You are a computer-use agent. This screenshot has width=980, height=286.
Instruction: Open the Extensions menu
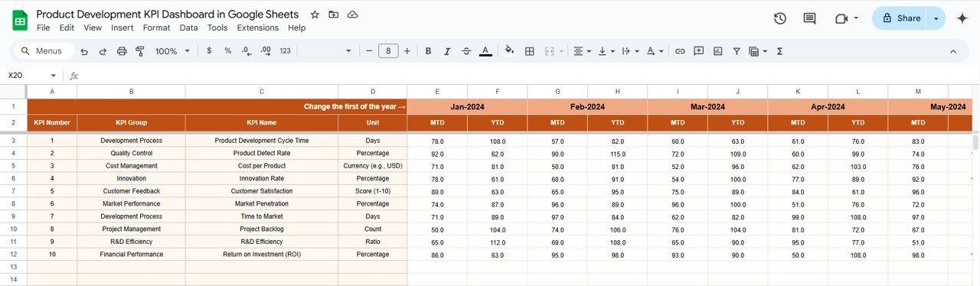(258, 28)
